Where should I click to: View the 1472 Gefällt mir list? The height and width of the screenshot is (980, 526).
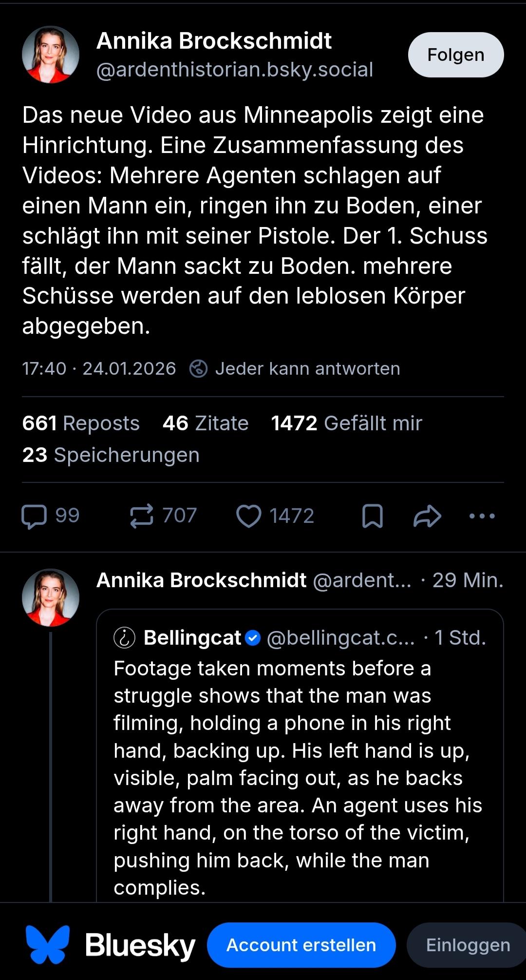(346, 423)
